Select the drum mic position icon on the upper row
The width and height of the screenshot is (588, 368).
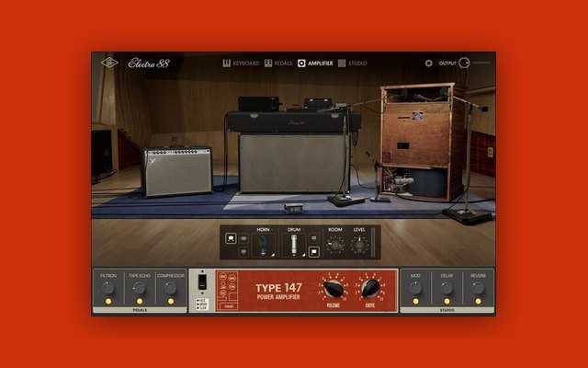coord(314,238)
